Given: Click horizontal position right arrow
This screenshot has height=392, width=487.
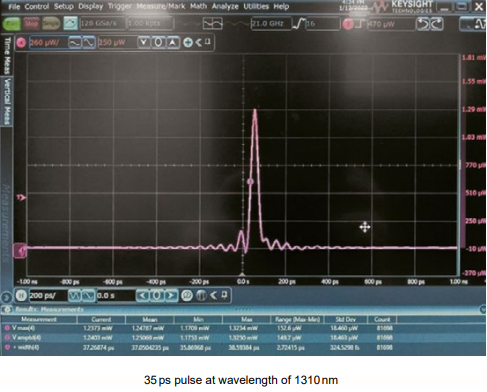Looking at the screenshot, I should click(x=171, y=295).
